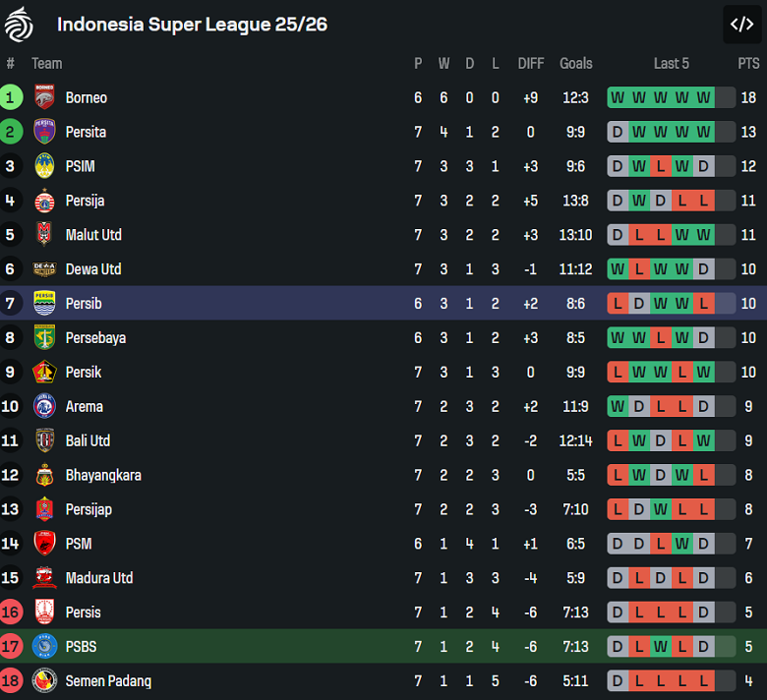
Task: Click the Persita team crest
Action: pos(44,132)
